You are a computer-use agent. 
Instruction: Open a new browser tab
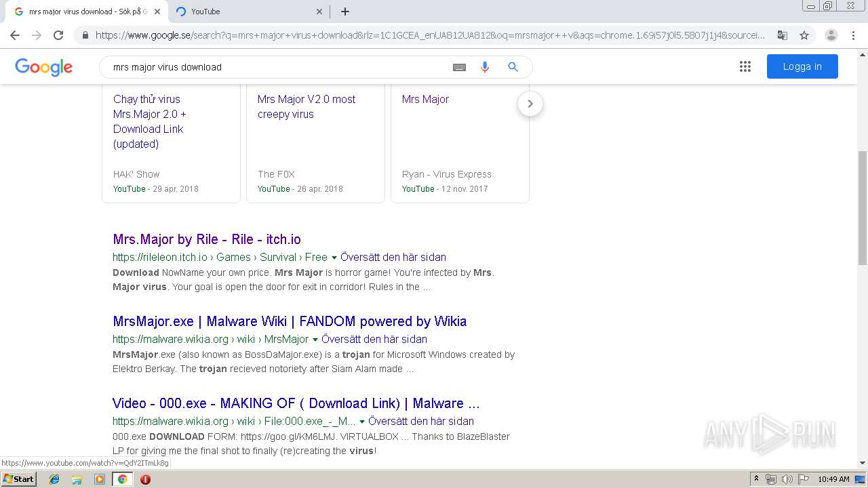point(345,12)
